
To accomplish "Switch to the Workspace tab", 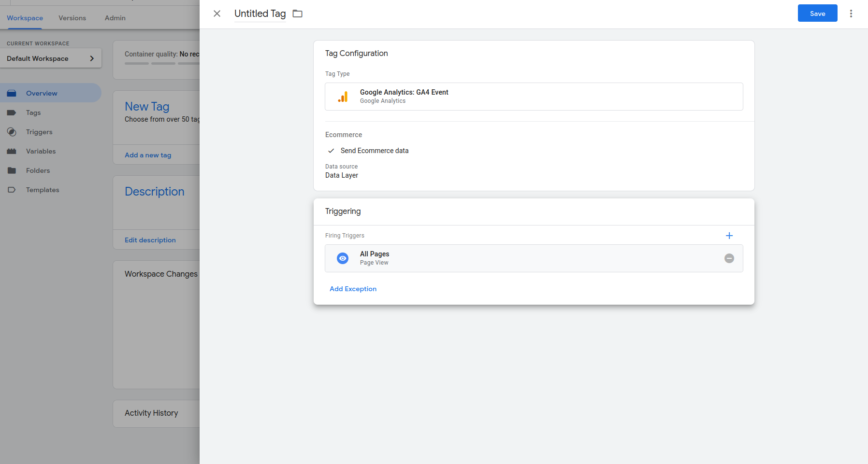I will click(25, 18).
